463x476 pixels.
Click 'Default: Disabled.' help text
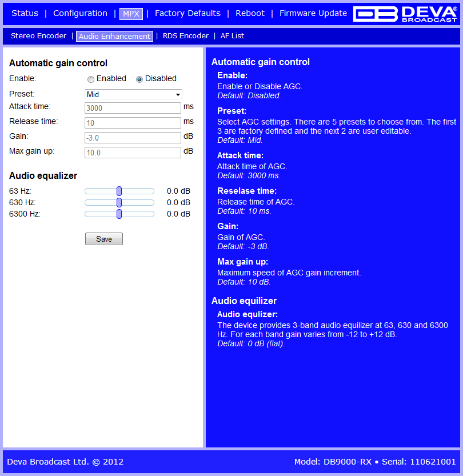click(249, 95)
